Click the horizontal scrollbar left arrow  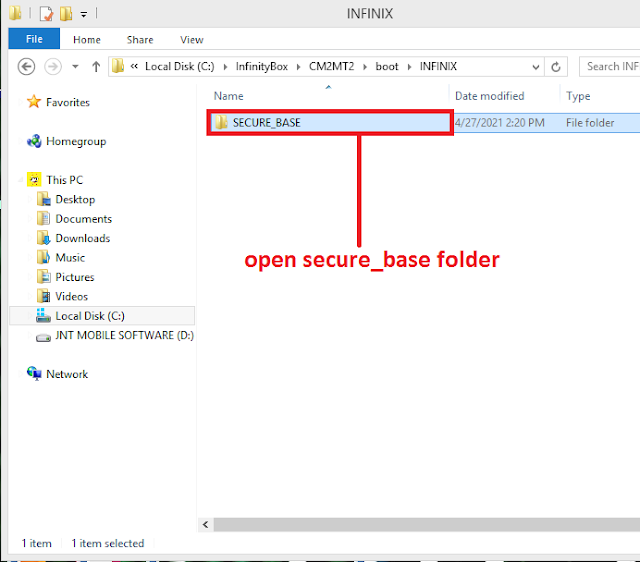click(x=206, y=525)
